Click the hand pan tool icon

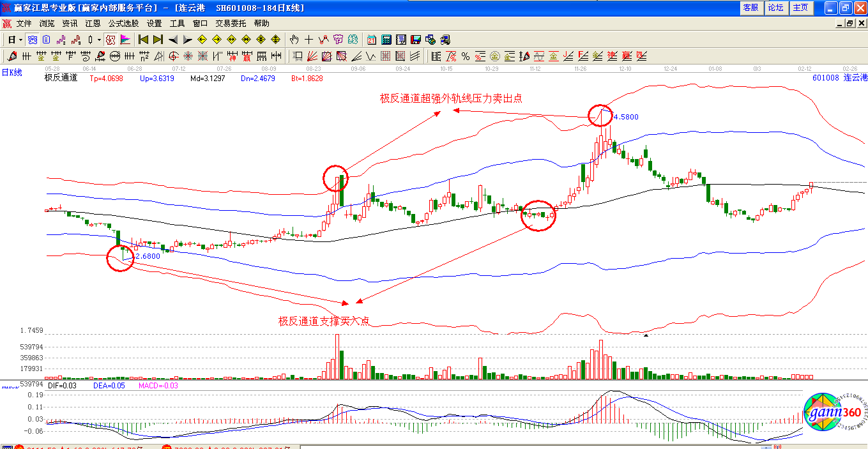click(294, 40)
